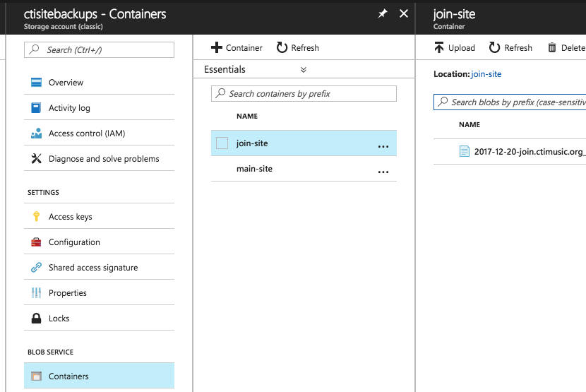Click the Upload button label
586x392 pixels.
462,48
